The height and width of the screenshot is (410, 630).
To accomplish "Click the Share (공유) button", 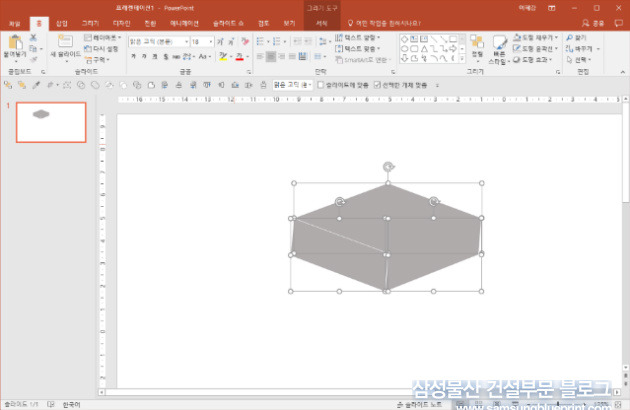I will pyautogui.click(x=593, y=24).
